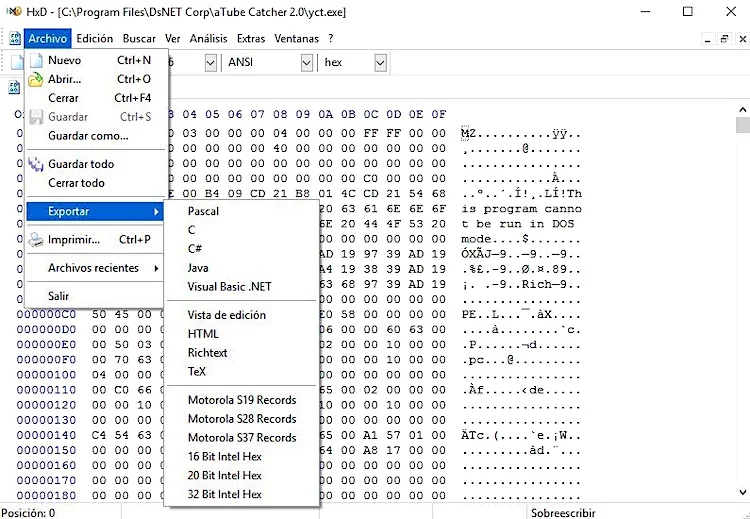Viewport: 750px width, 519px height.
Task: Click the Imprimir printer icon
Action: pyautogui.click(x=36, y=240)
